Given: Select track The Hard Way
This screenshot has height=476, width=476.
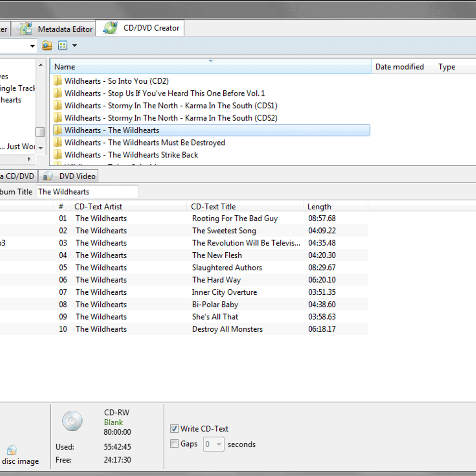Looking at the screenshot, I should click(216, 280).
